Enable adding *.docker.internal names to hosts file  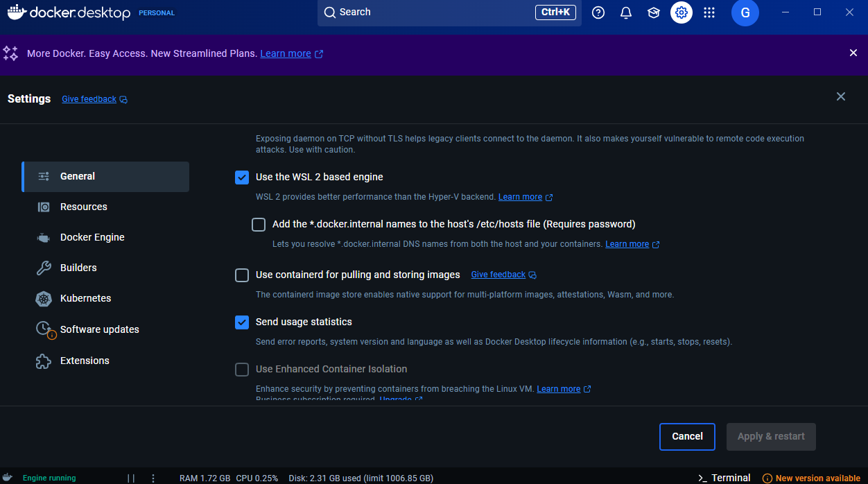[259, 225]
